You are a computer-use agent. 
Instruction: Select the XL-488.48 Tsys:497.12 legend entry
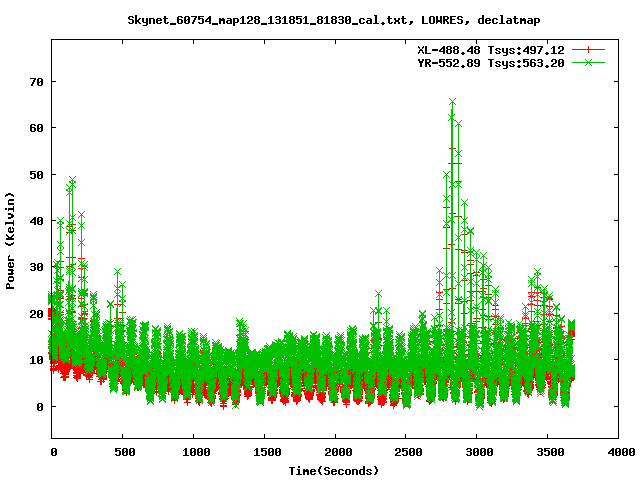(x=491, y=50)
